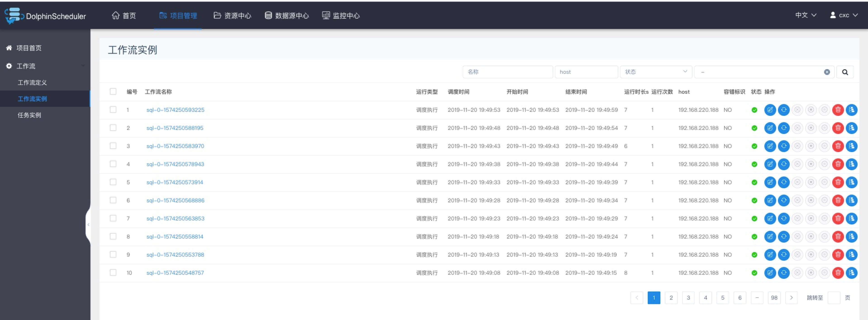Open the 中文 language dropdown
Viewport: 868px width, 320px height.
pos(805,16)
